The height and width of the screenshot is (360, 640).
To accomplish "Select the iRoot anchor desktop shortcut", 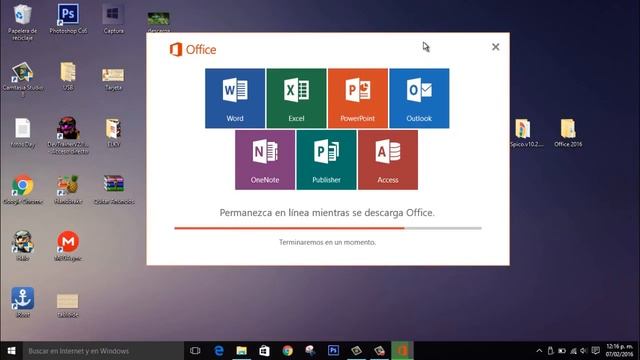I will (x=22, y=302).
